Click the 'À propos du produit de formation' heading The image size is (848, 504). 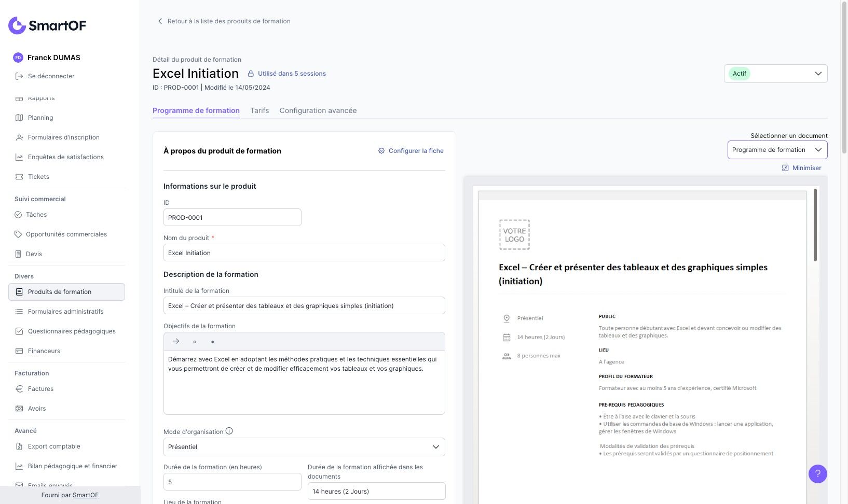pyautogui.click(x=222, y=151)
